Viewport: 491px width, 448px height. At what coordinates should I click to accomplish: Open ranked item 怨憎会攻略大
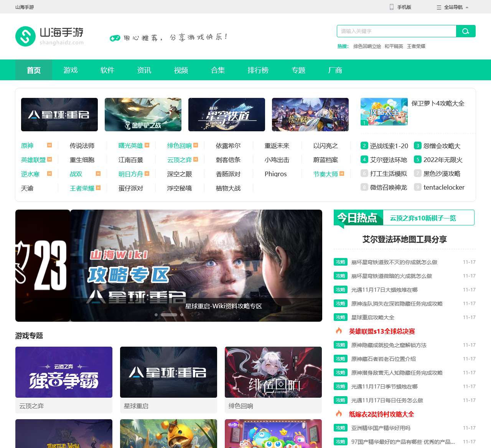click(x=442, y=146)
